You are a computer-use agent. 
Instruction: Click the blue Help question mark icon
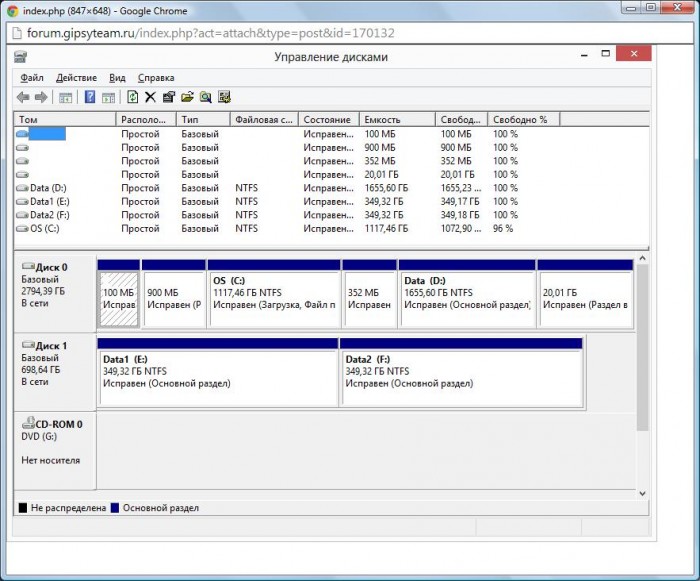coord(90,97)
